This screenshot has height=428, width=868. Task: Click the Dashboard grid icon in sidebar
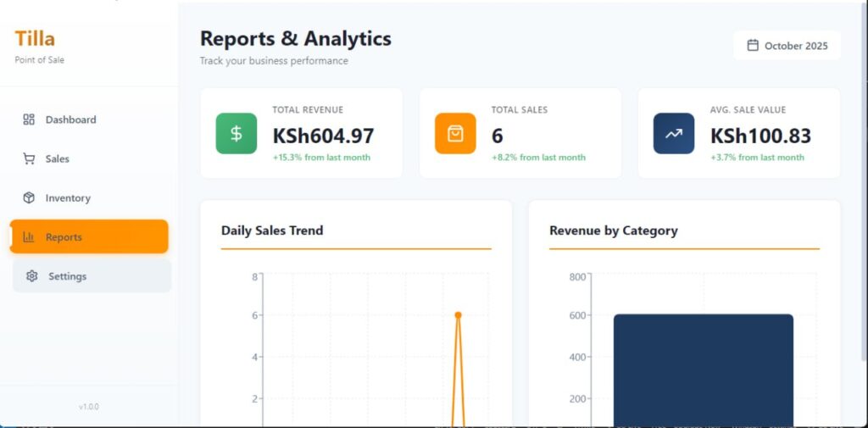(29, 120)
